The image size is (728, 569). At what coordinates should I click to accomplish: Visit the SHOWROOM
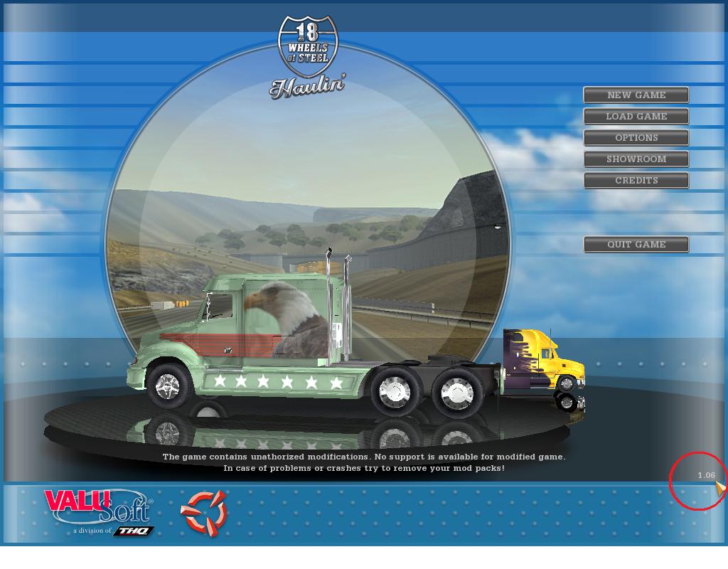click(636, 159)
